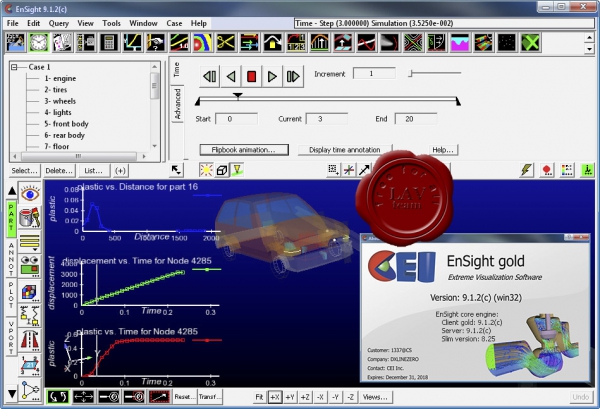Image resolution: width=600 pixels, height=409 pixels.
Task: Click the +X view button
Action: tap(275, 397)
